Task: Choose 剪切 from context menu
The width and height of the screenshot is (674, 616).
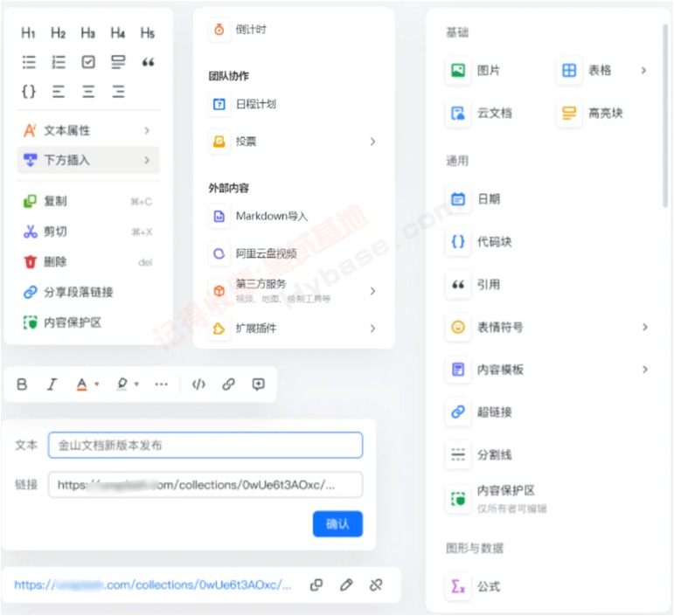Action: 88,232
